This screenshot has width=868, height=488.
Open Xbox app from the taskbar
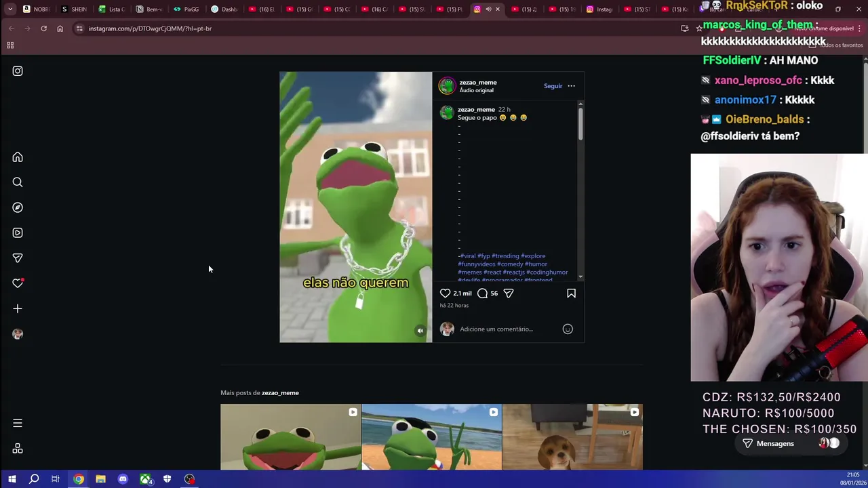pos(145,479)
